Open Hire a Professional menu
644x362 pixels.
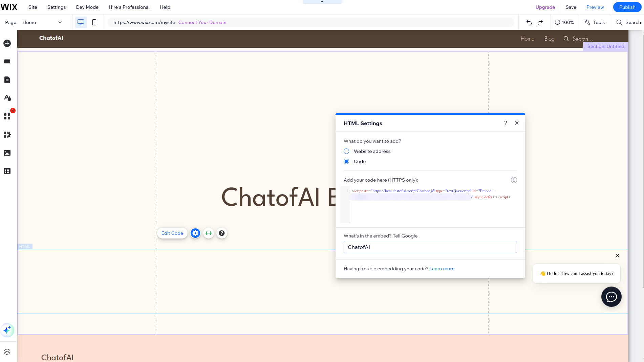pyautogui.click(x=129, y=7)
